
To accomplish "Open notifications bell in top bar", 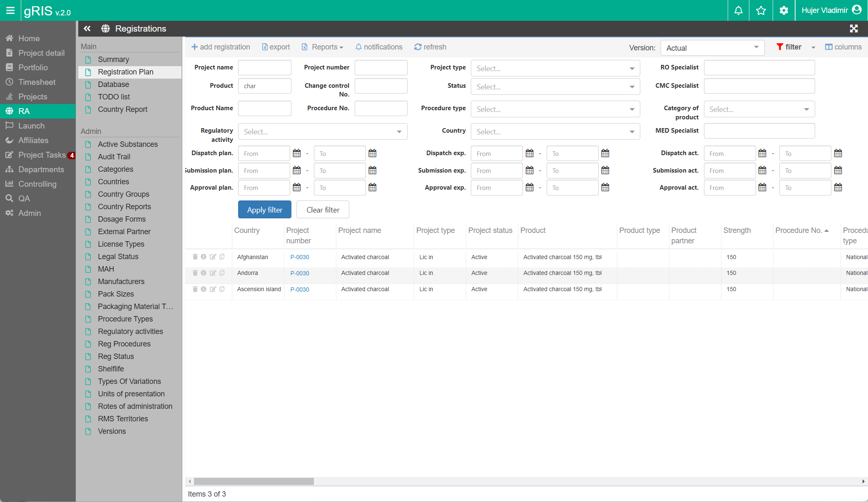I will pyautogui.click(x=739, y=10).
